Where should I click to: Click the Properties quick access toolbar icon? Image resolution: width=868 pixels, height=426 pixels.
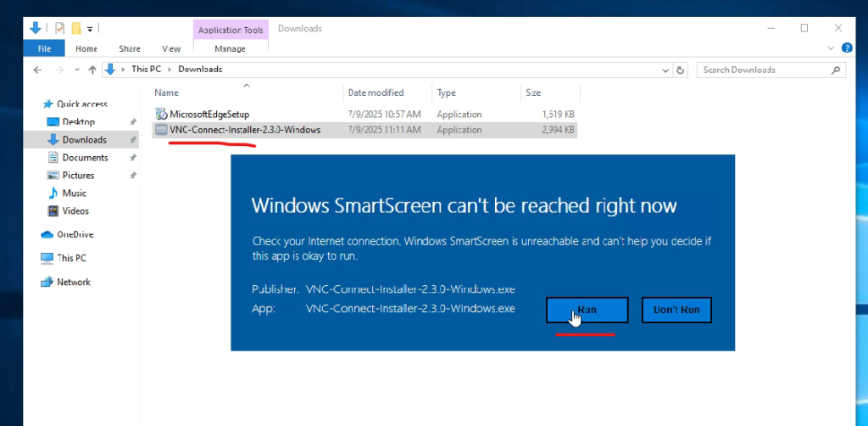[x=59, y=28]
